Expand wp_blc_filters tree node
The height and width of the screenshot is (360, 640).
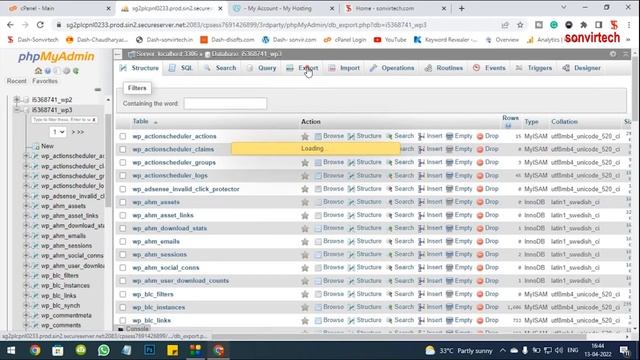pos(27,276)
